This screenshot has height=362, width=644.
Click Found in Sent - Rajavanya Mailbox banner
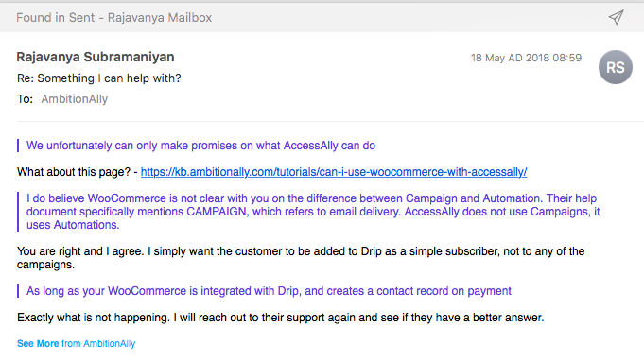(114, 18)
